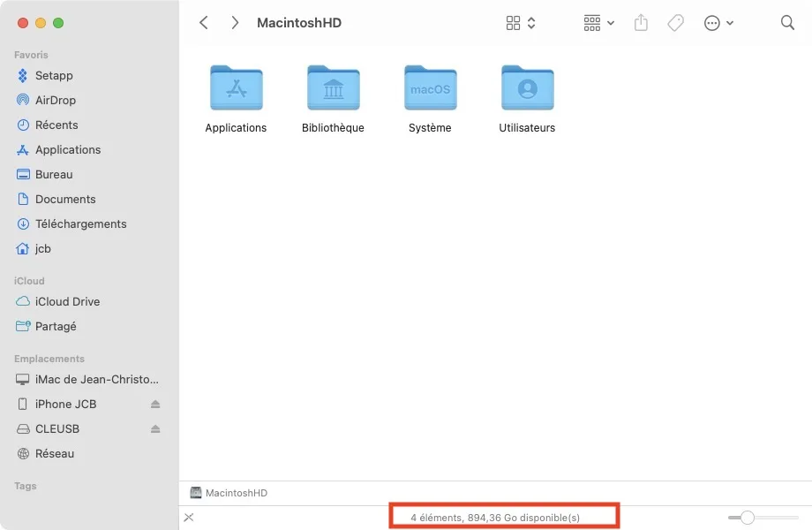Viewport: 812px width, 530px height.
Task: Click the red close window button
Action: click(23, 23)
